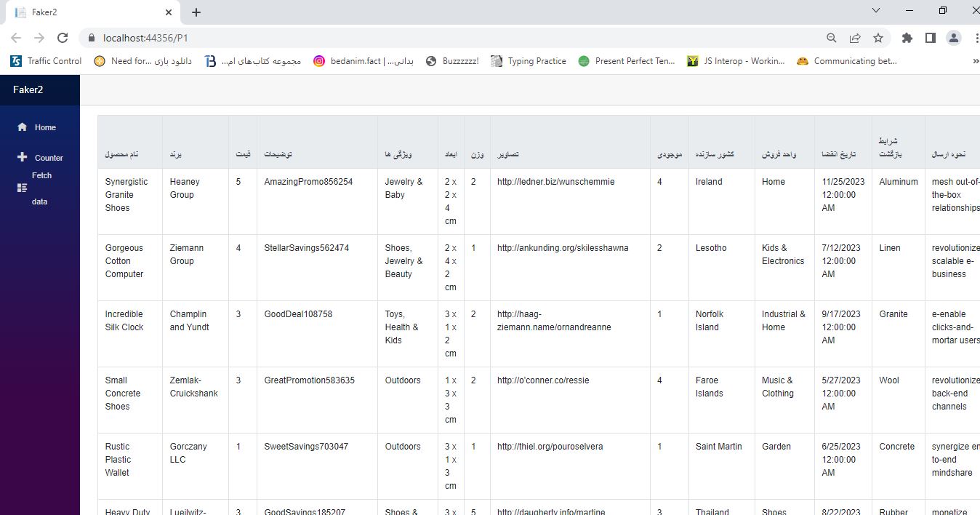Reload the page with refresh icon
Image resolution: width=980 pixels, height=515 pixels.
click(x=63, y=38)
